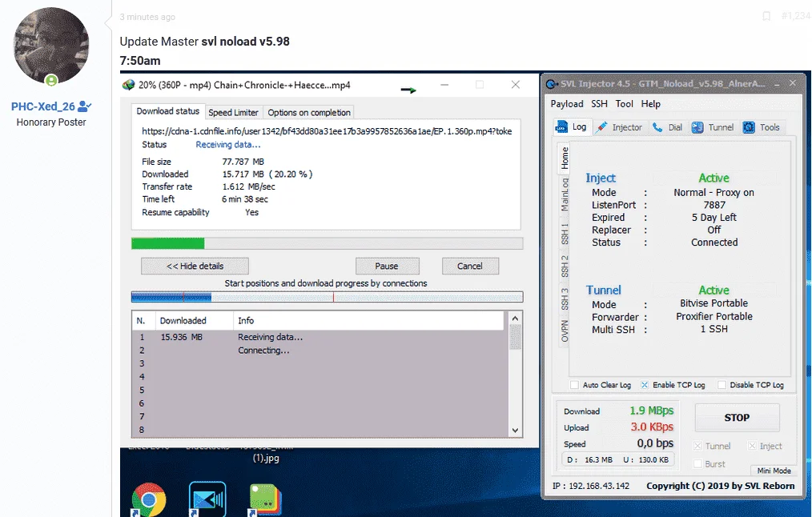Open the Google Chrome desktop shortcut
This screenshot has height=517, width=812.
coord(149,500)
